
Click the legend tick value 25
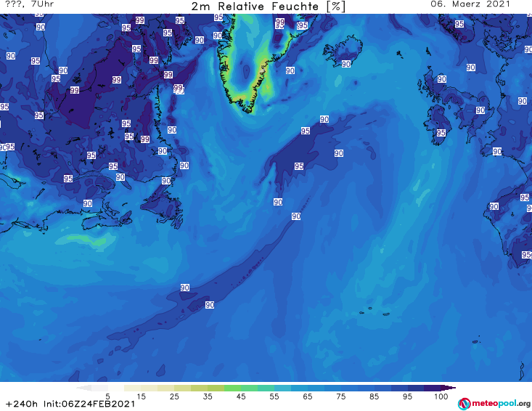174,396
